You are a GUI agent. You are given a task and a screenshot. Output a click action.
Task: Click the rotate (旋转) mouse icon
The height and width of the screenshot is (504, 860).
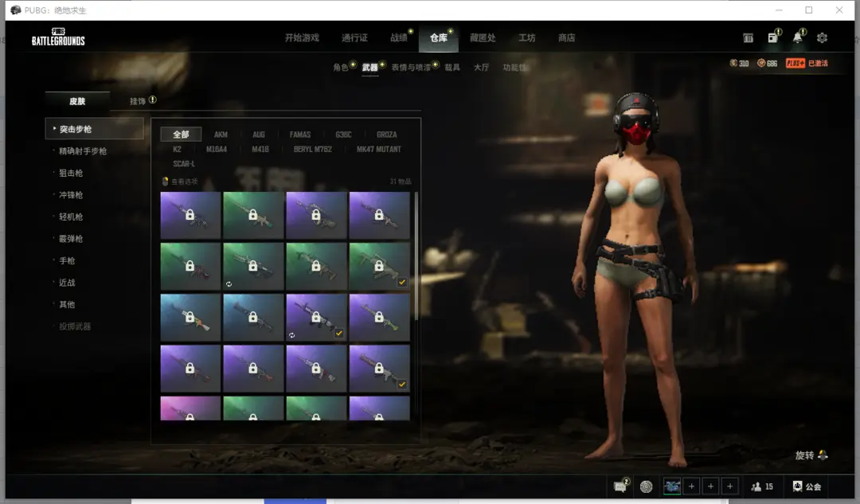(823, 455)
